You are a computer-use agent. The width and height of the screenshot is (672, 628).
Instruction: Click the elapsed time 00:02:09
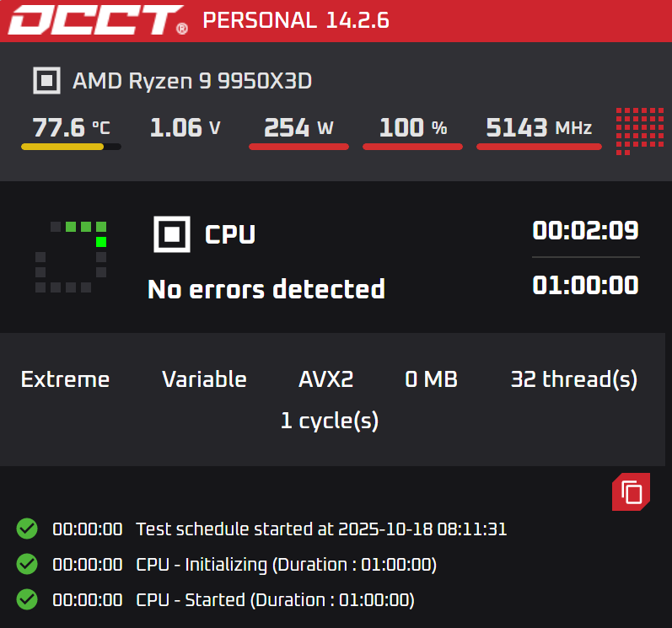pyautogui.click(x=585, y=230)
